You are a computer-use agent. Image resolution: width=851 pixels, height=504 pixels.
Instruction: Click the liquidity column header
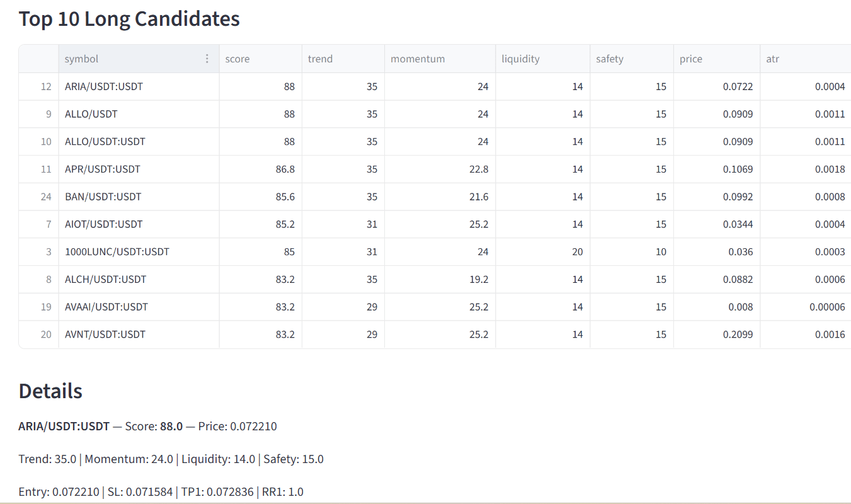coord(543,59)
